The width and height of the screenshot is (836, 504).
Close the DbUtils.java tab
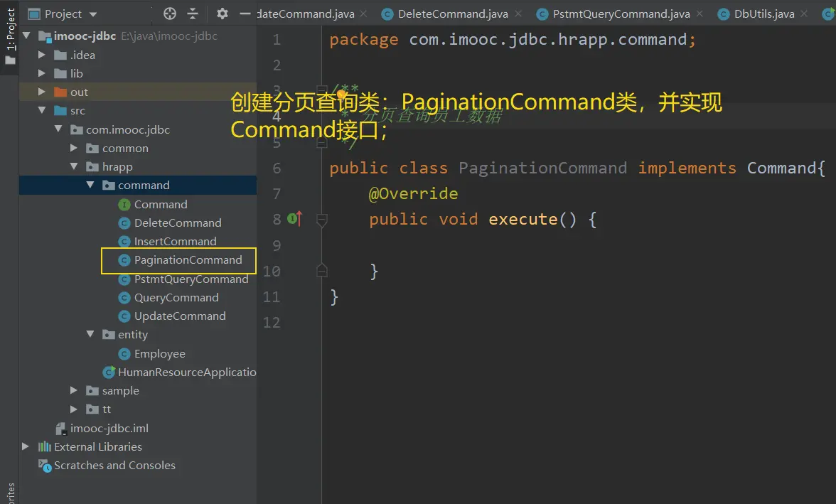804,14
